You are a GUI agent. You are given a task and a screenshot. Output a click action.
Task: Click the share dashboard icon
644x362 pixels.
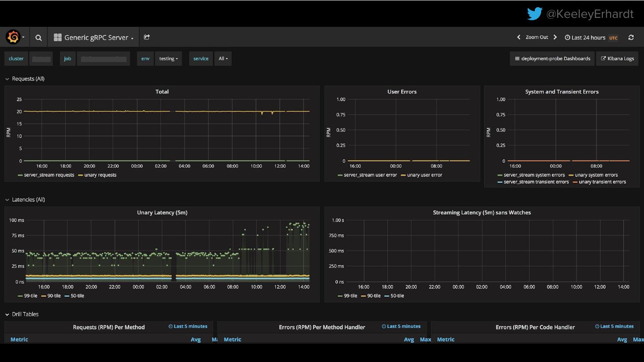click(x=147, y=38)
